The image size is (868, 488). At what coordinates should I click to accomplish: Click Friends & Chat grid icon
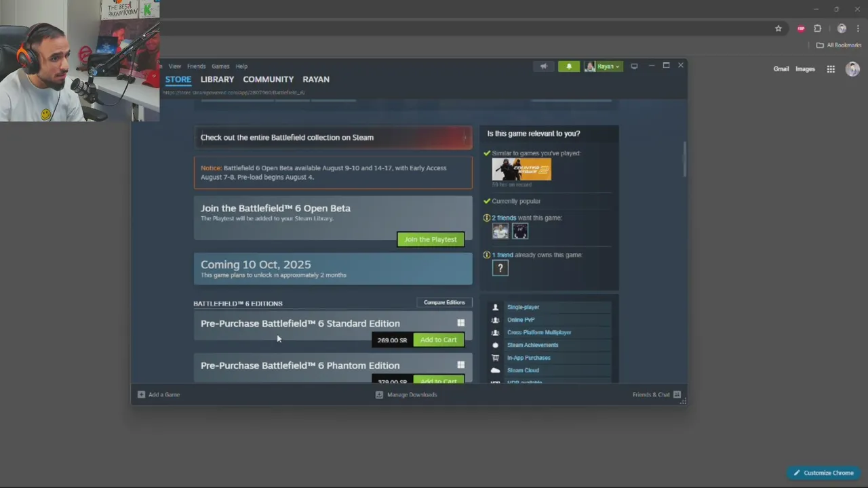[x=677, y=394]
